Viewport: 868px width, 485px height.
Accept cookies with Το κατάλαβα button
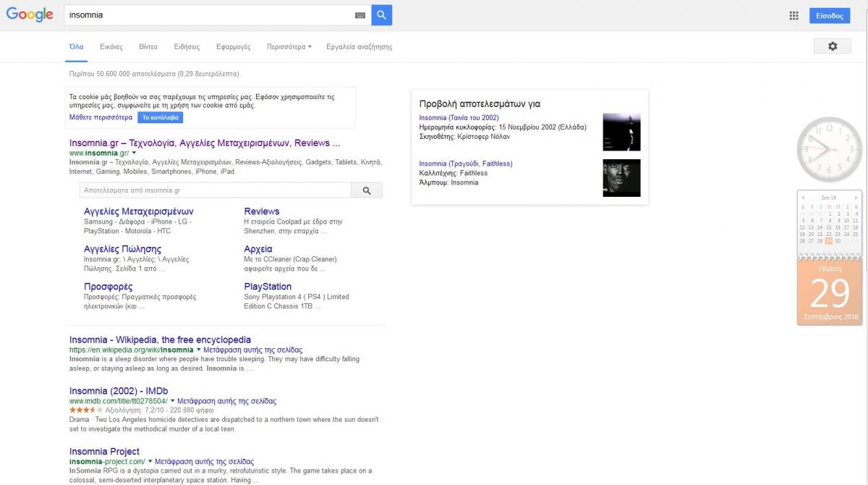160,117
